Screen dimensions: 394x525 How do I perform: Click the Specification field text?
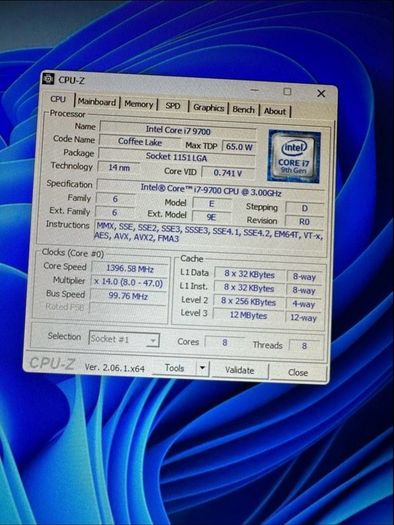pos(211,190)
